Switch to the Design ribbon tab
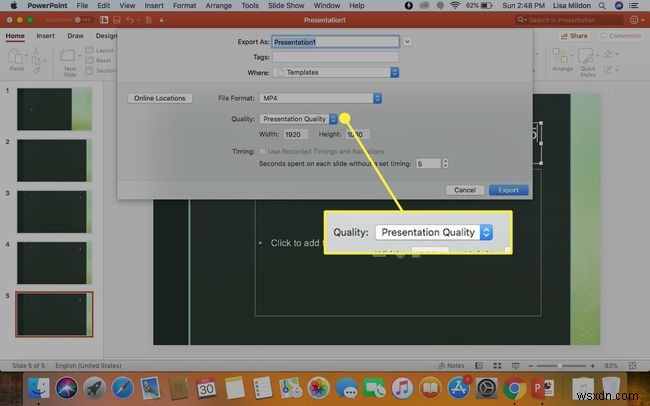Viewport: 650px width, 406px height. (x=107, y=36)
